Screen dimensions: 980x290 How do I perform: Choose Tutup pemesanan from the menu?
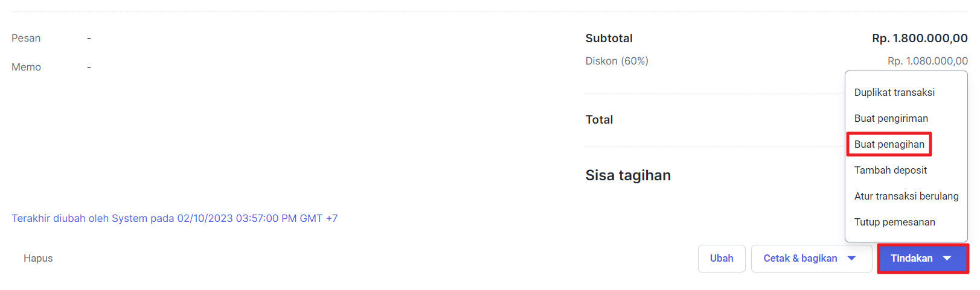[x=894, y=222]
